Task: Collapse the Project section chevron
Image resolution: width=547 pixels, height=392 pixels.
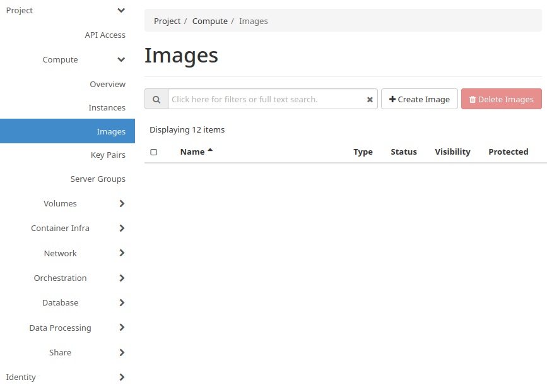Action: pyautogui.click(x=121, y=11)
